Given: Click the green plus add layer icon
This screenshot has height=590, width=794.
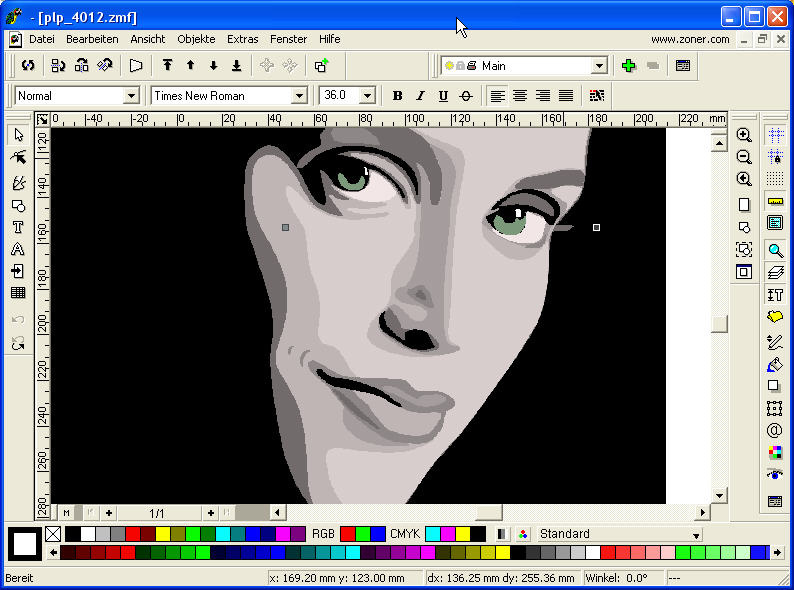Looking at the screenshot, I should coord(628,65).
